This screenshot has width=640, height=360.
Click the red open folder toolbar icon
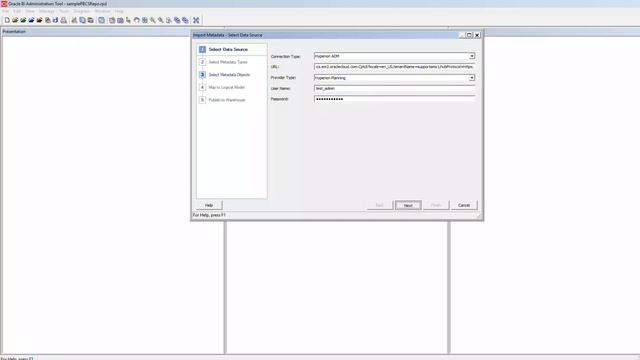(x=40, y=20)
